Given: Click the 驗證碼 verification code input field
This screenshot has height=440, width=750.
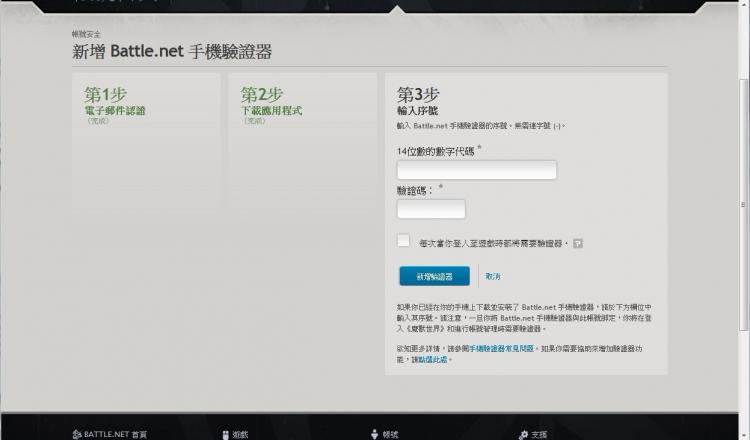Looking at the screenshot, I should tap(431, 209).
